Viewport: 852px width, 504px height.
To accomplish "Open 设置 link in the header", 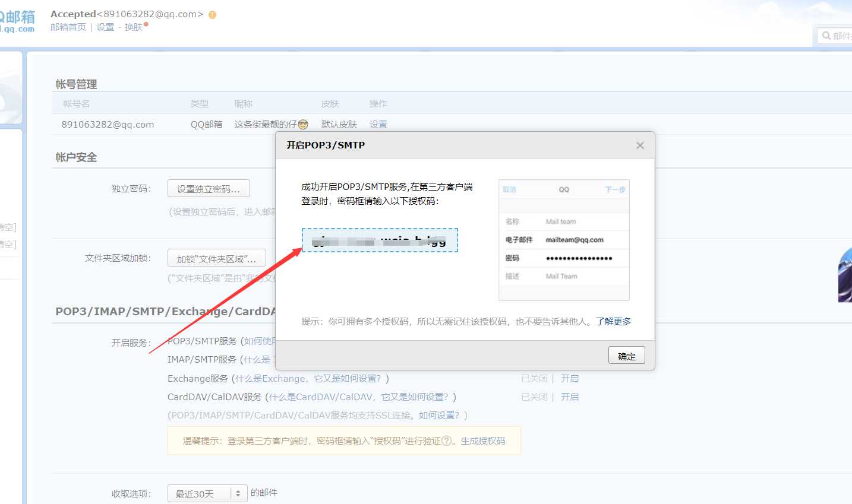I will 105,27.
